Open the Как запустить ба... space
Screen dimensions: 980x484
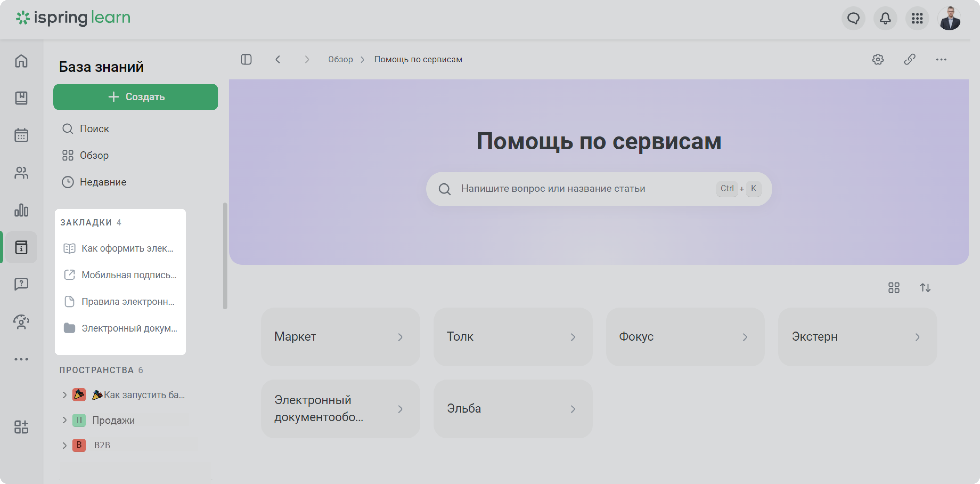(x=138, y=395)
